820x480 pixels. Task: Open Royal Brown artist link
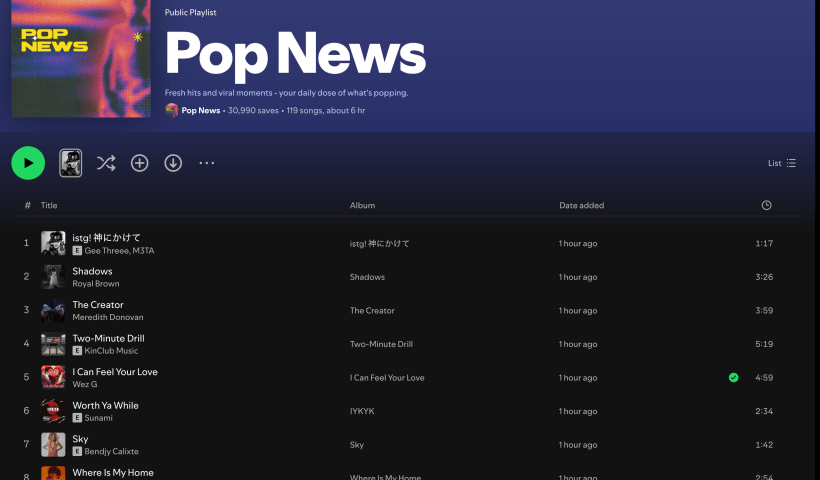point(96,284)
